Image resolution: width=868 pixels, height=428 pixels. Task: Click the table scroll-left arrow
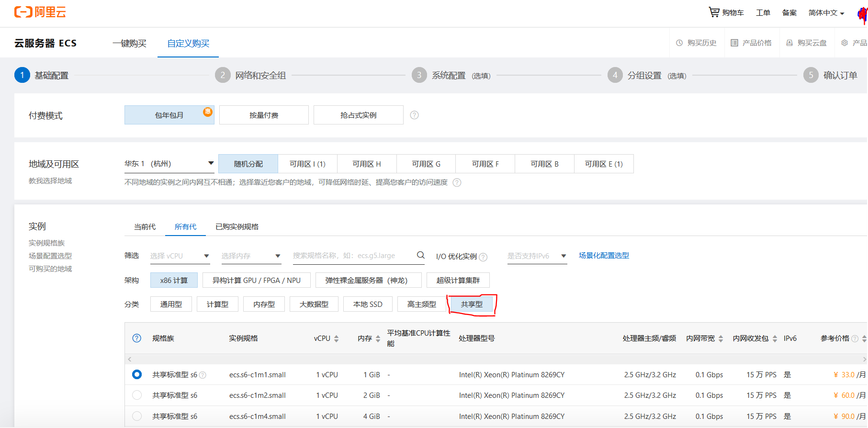[130, 359]
